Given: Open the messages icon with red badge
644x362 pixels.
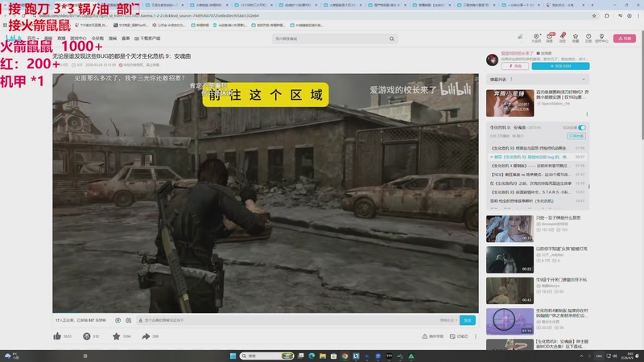Looking at the screenshot, I should (x=550, y=38).
